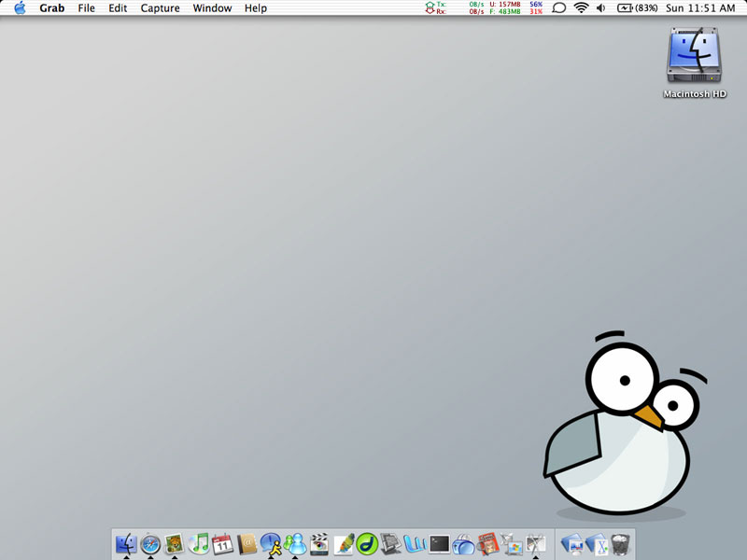Open the Finder icon in the Dock
747x560 pixels.
point(126,544)
